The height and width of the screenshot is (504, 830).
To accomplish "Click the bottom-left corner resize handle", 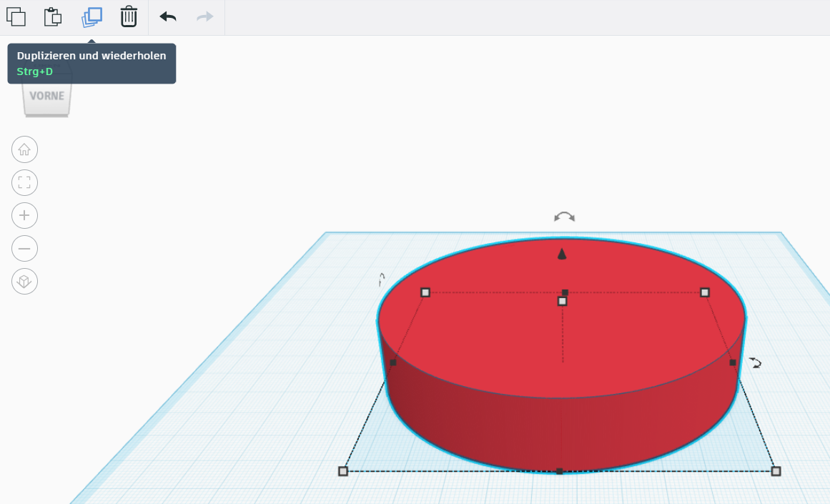I will tap(343, 471).
